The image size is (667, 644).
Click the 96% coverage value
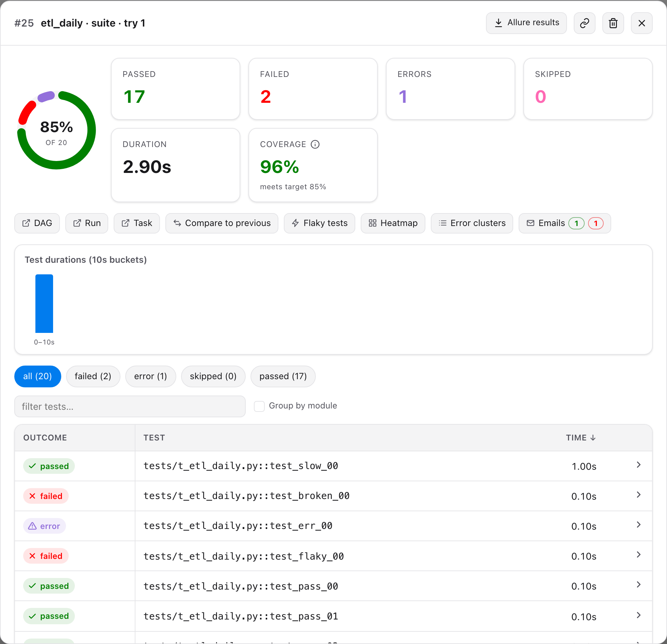[x=279, y=167]
